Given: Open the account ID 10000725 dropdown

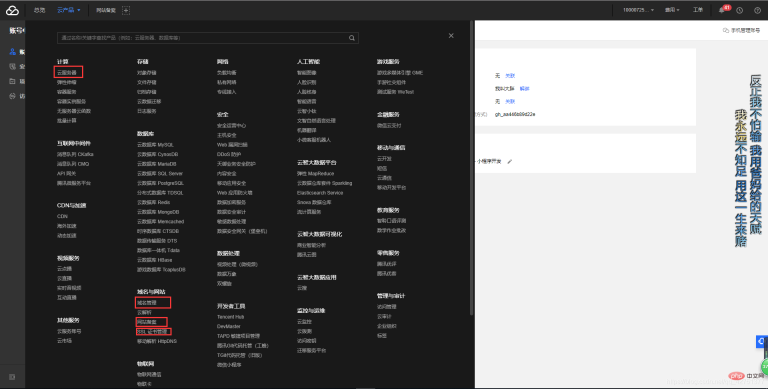Looking at the screenshot, I should 638,10.
